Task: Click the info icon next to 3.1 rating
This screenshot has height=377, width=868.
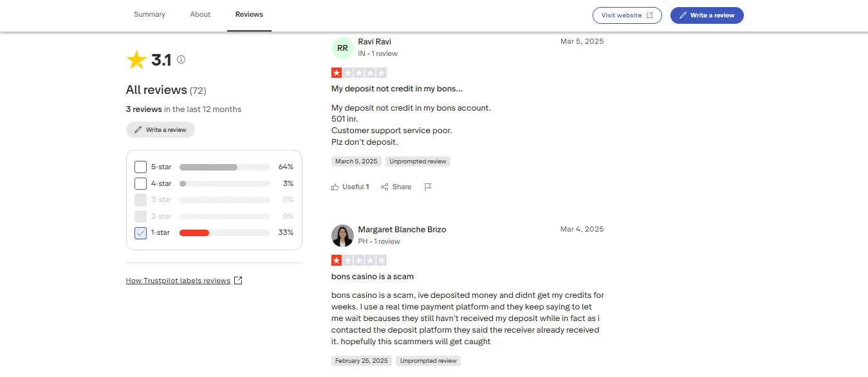Action: click(181, 60)
